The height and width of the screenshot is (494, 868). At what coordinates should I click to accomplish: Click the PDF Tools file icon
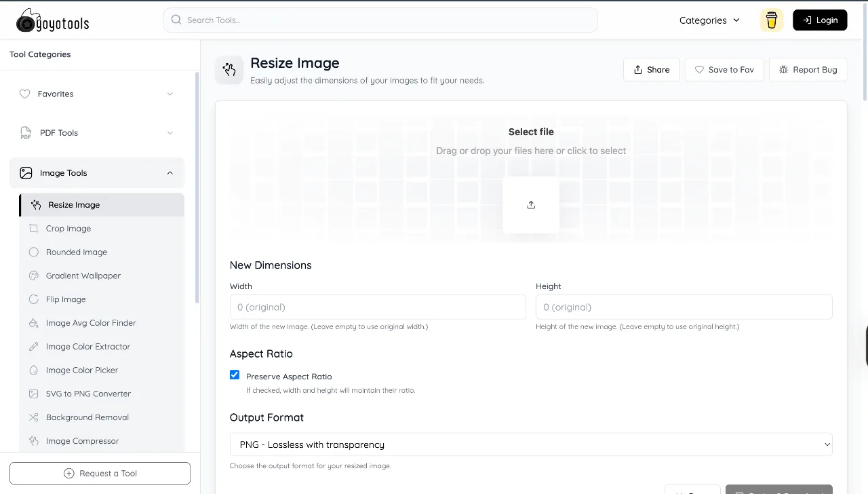click(26, 133)
